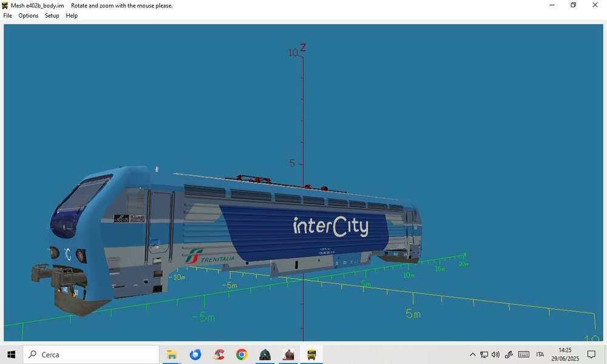Change the ITA input language
Viewport: 607px width, 364px height.
pos(540,354)
